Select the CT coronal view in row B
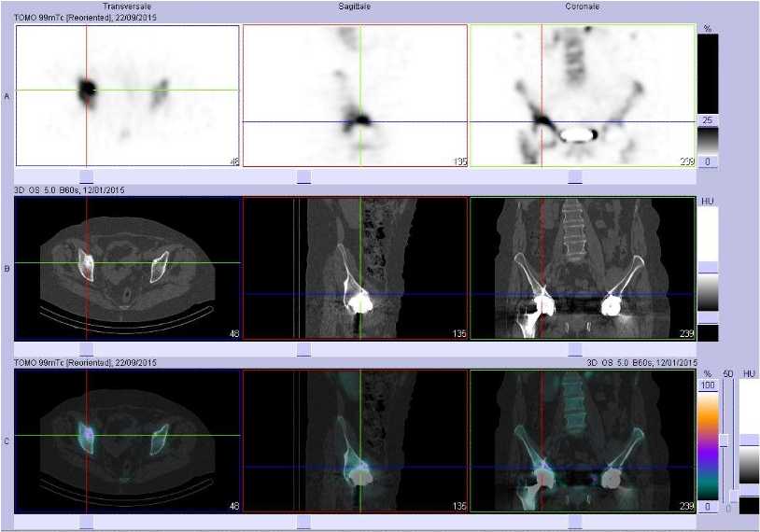Screen dimensions: 760x532 584,269
